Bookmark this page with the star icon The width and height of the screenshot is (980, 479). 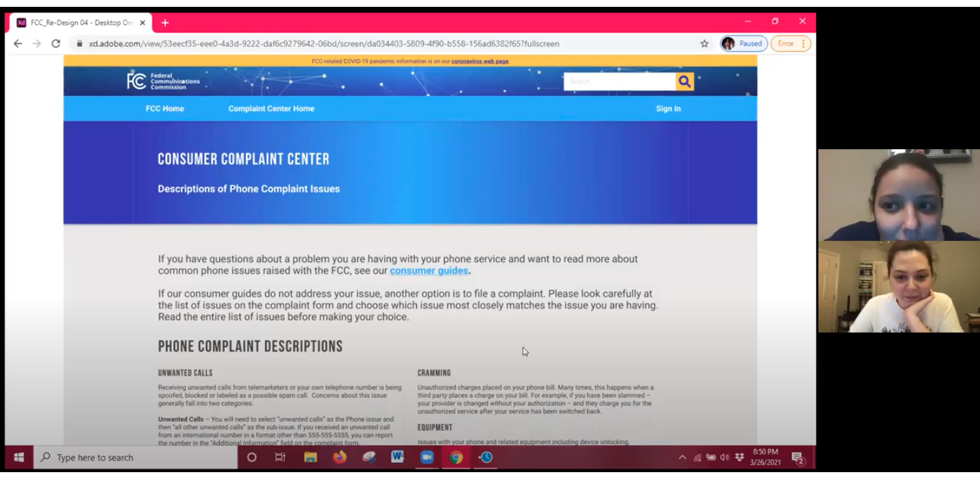pyautogui.click(x=704, y=44)
